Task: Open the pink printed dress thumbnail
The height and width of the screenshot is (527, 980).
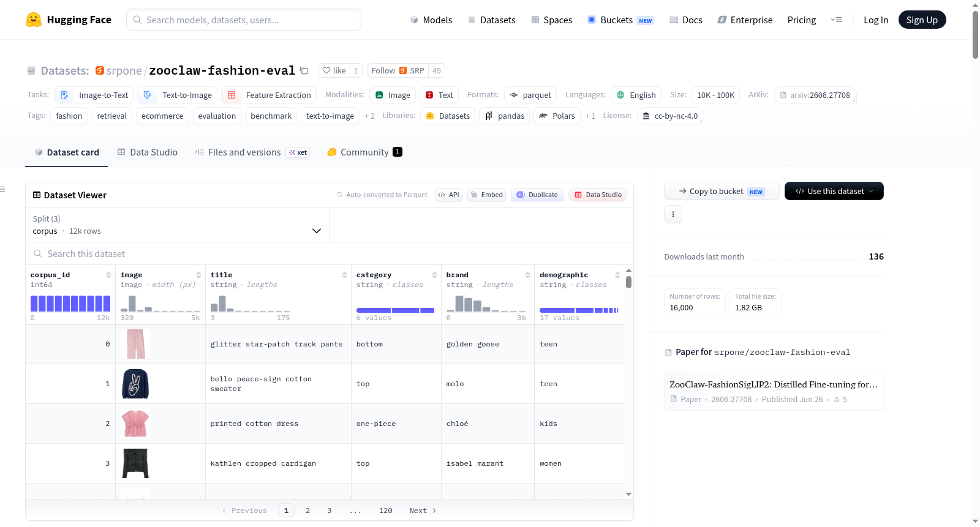Action: click(x=135, y=424)
